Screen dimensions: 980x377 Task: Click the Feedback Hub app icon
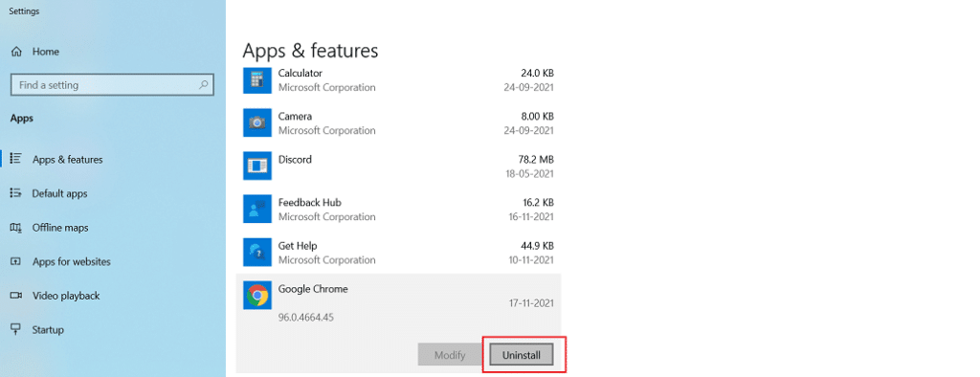[256, 209]
